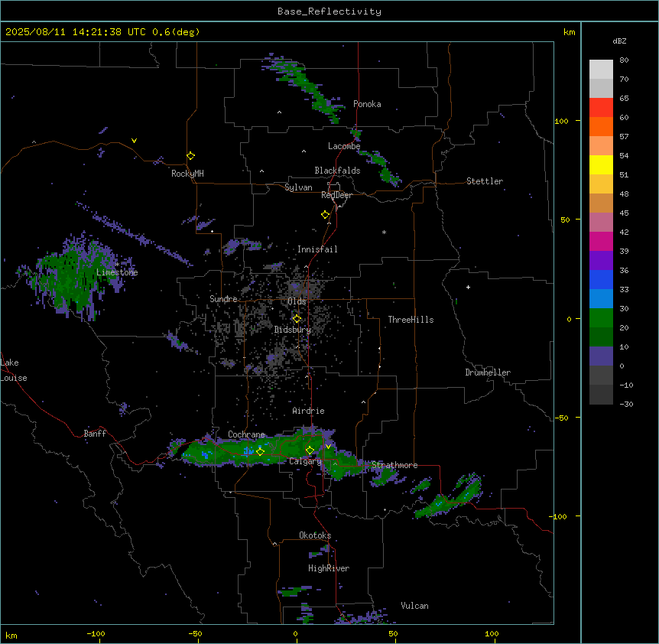Click the Drumheller city label
This screenshot has height=644, width=659.
[x=488, y=372]
